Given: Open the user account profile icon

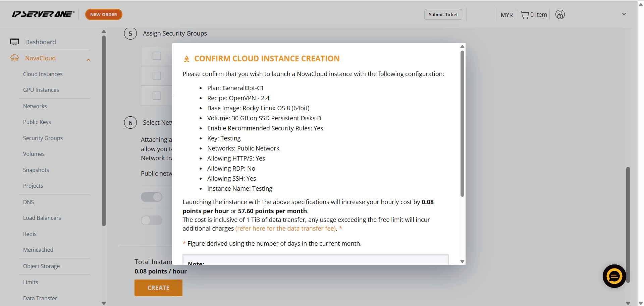Looking at the screenshot, I should click(560, 14).
